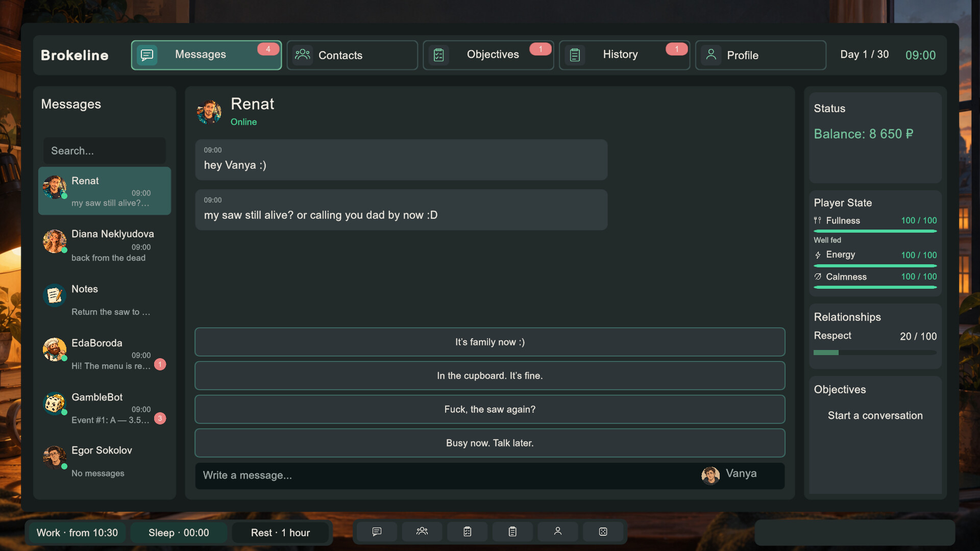Choose reply "Busy now. Talk later."
Image resolution: width=980 pixels, height=551 pixels.
tap(489, 443)
